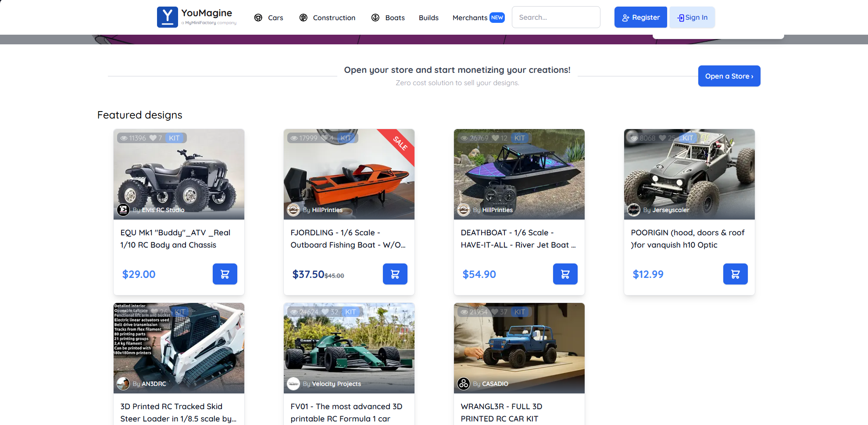Add DEATHBOAT jet boat to cart
The image size is (868, 425).
[565, 274]
